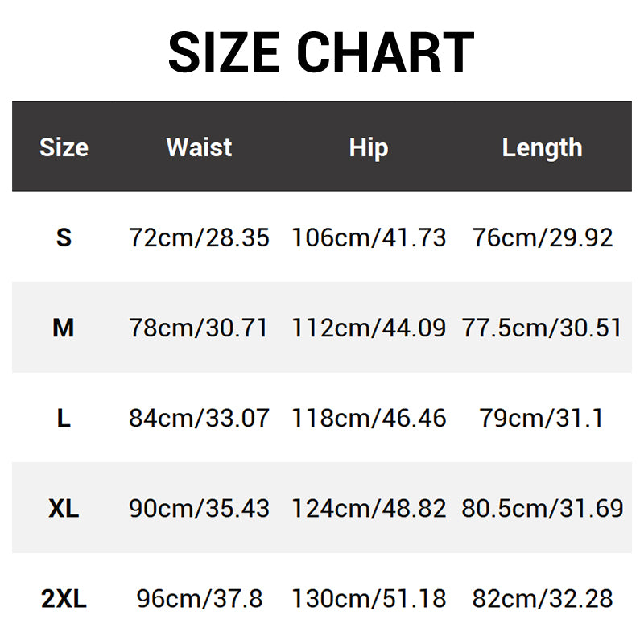Click the SIZE CHART title
This screenshot has width=644, height=644.
pos(321,52)
